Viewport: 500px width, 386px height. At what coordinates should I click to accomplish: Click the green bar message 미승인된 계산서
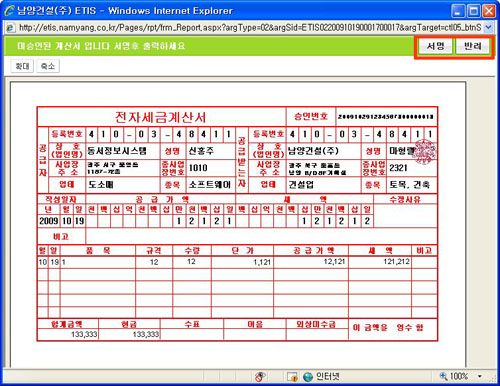101,46
